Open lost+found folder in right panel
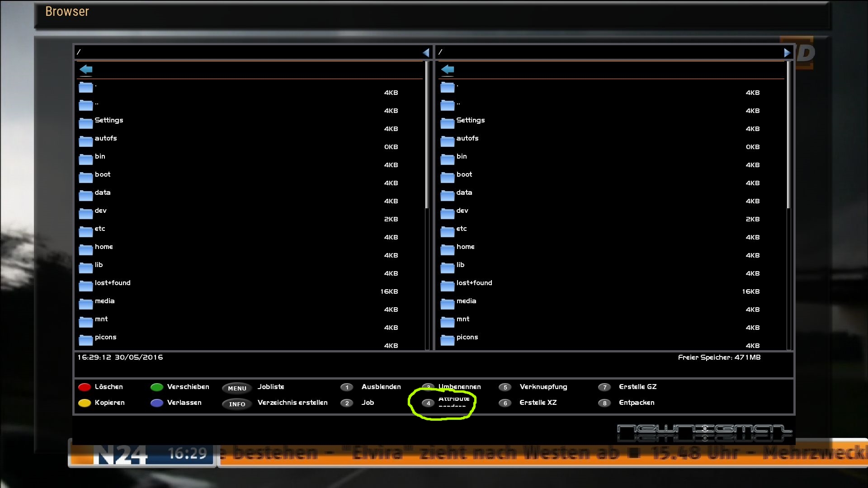868x488 pixels. pos(474,283)
